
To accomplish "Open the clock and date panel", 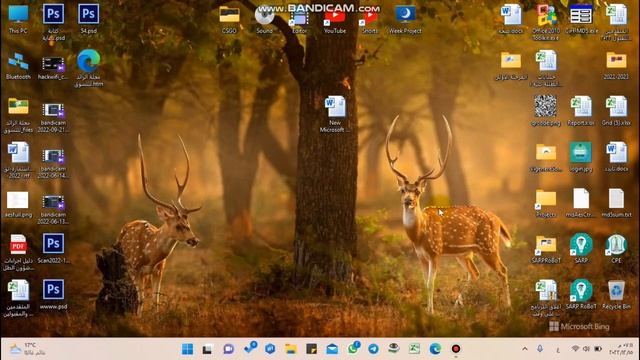I will pos(621,349).
